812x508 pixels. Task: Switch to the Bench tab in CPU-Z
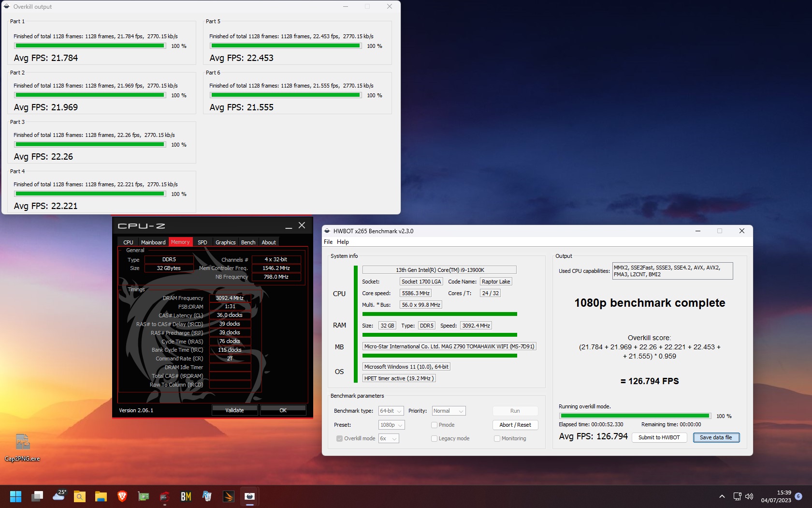pos(248,242)
